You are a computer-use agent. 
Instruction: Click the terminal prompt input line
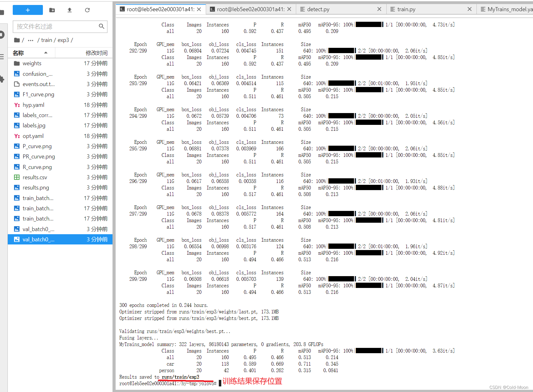point(170,384)
